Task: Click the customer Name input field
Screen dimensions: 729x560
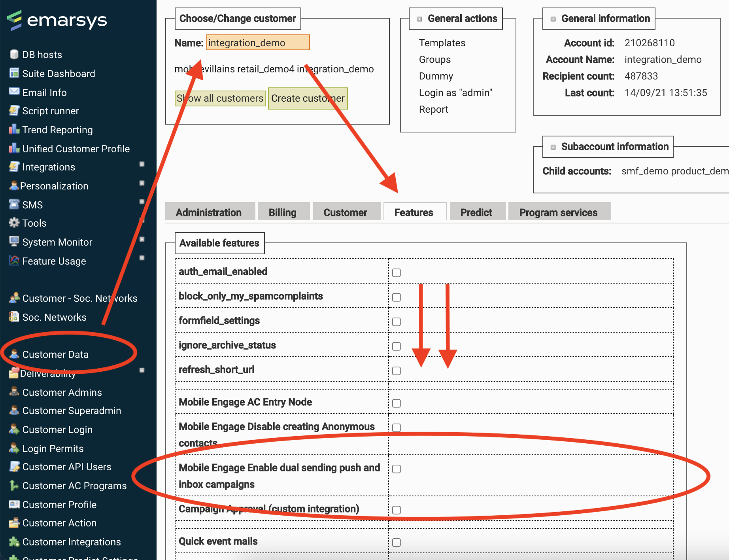Action: coord(257,42)
